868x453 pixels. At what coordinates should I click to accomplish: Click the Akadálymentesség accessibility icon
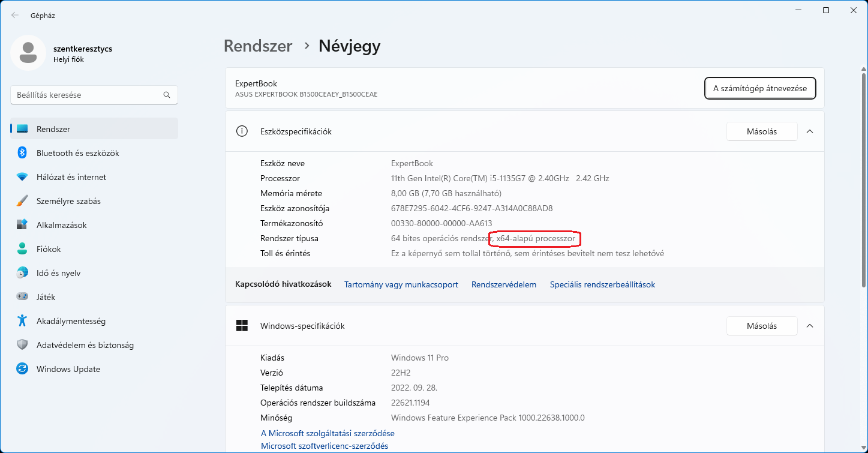(x=22, y=321)
